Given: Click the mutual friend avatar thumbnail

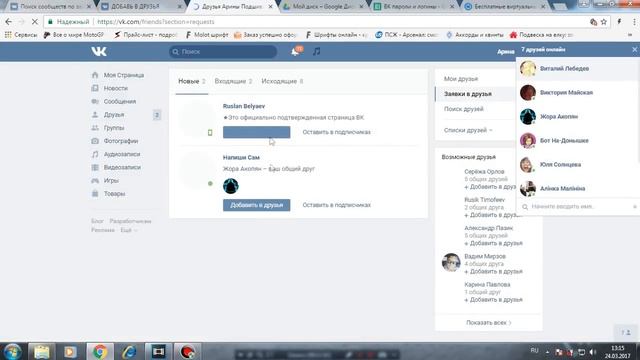Looking at the screenshot, I should [231, 186].
